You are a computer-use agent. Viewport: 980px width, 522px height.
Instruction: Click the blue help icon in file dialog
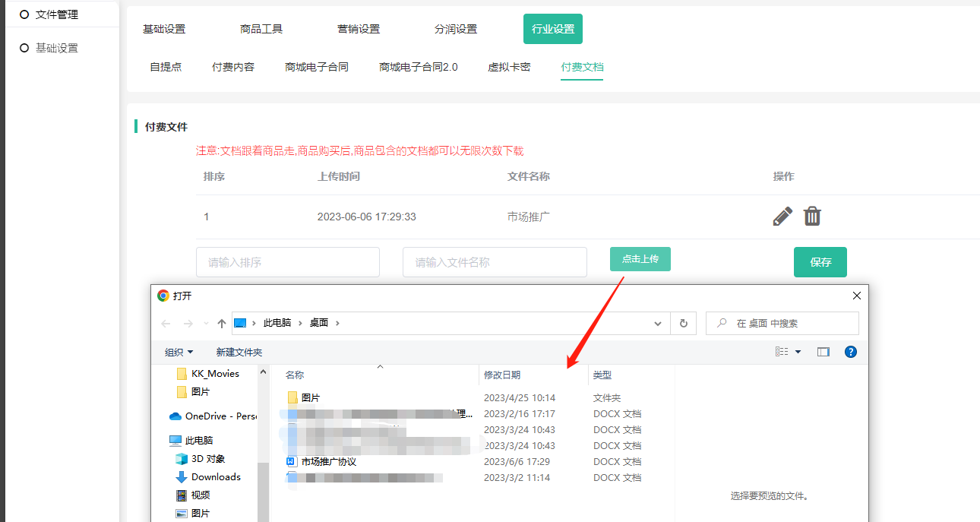tap(851, 352)
